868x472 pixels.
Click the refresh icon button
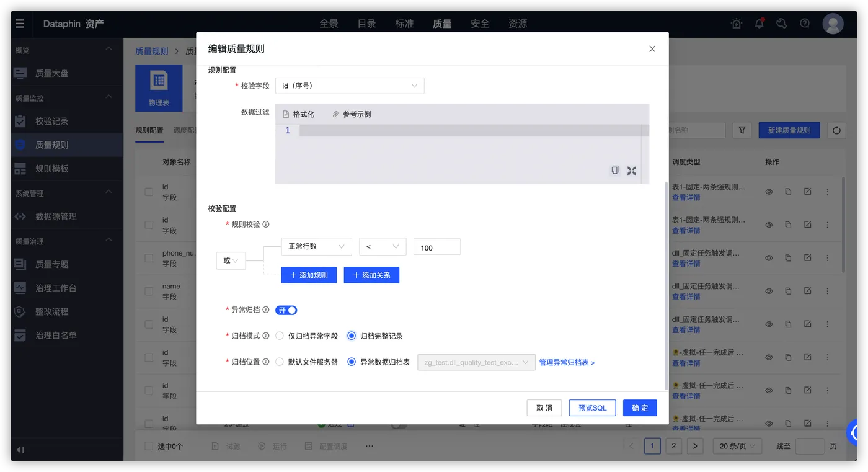click(x=836, y=130)
